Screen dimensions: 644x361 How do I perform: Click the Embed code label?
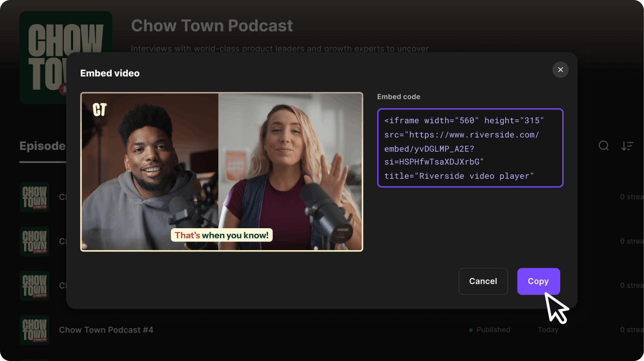(x=399, y=97)
